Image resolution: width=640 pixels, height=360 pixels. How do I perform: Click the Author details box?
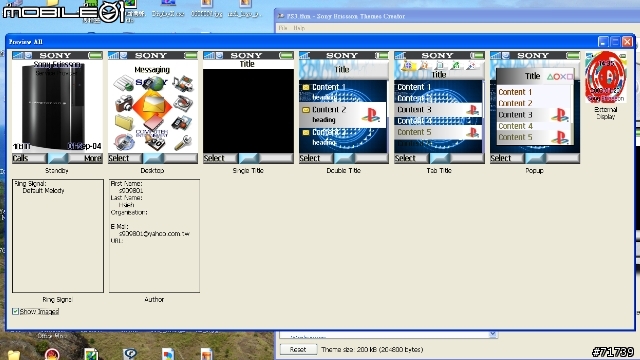tap(154, 236)
